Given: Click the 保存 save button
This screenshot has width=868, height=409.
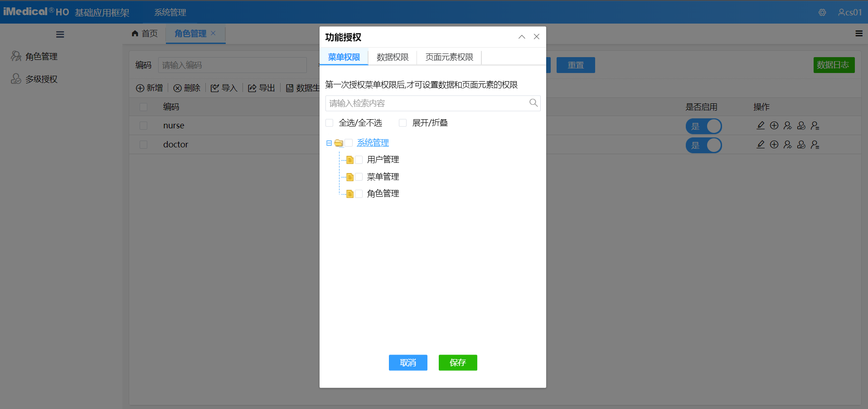Looking at the screenshot, I should [x=458, y=362].
